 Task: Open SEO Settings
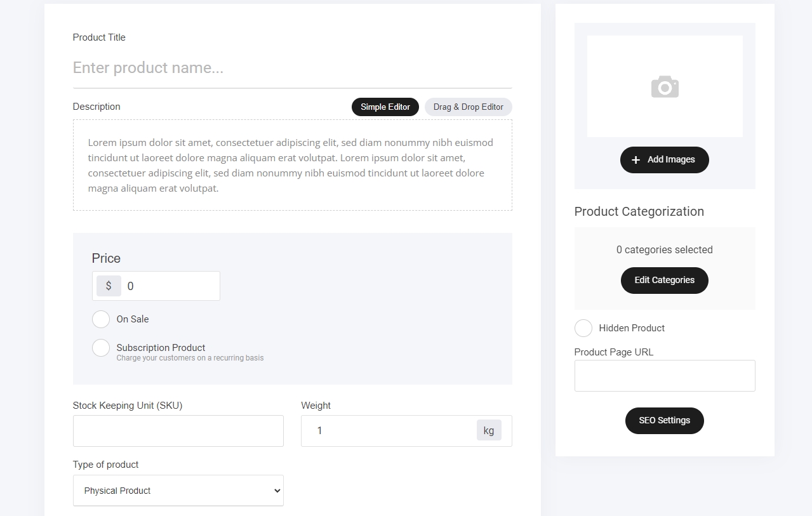pos(664,421)
